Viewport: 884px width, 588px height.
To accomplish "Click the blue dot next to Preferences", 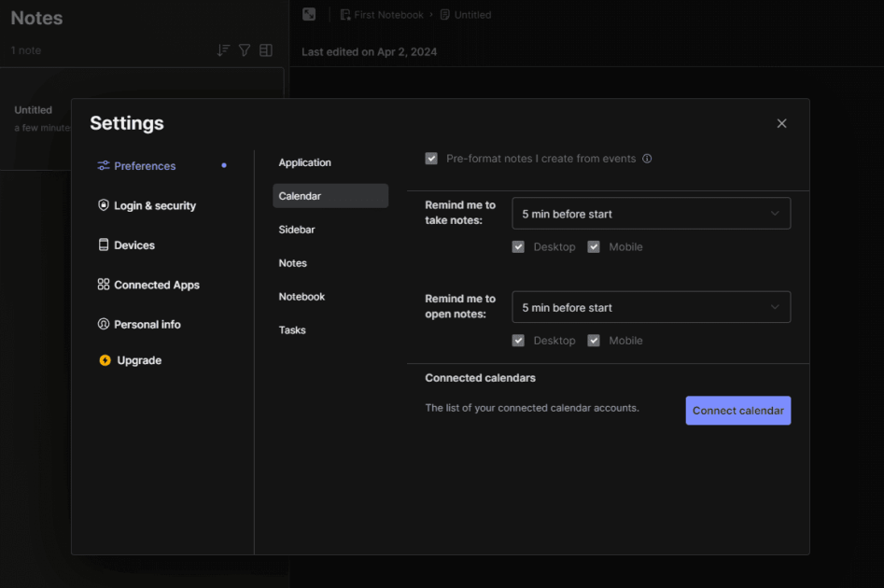I will pos(224,165).
